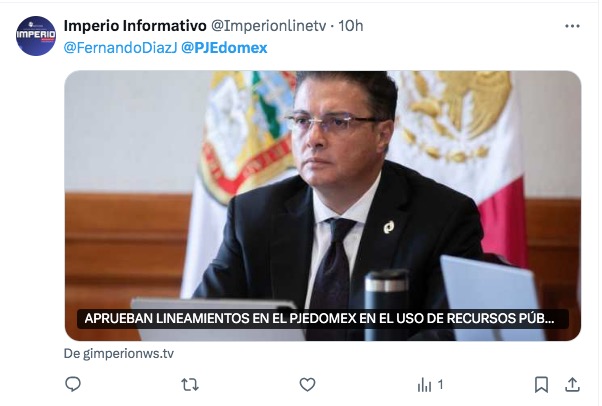
Task: View post analytics bar chart icon
Action: pyautogui.click(x=424, y=385)
